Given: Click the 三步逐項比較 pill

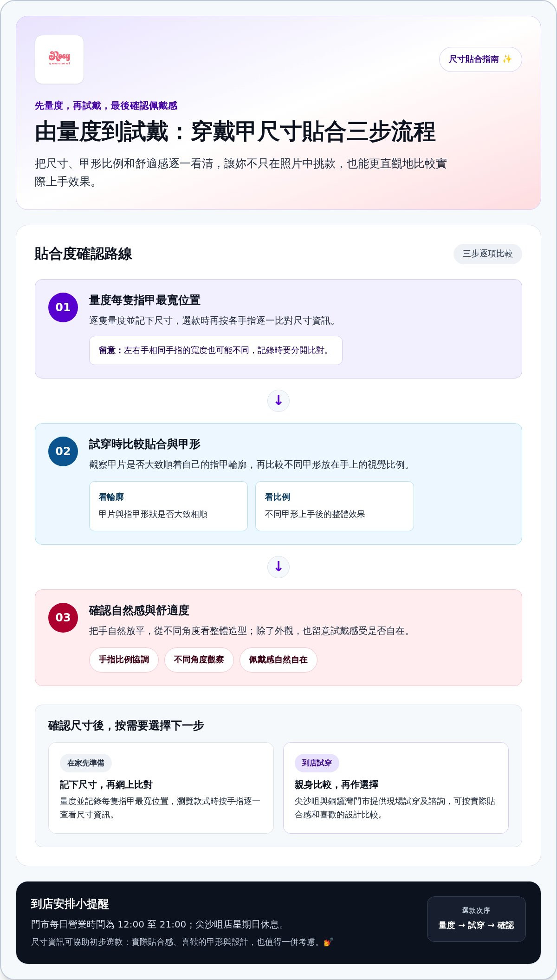Looking at the screenshot, I should 487,254.
